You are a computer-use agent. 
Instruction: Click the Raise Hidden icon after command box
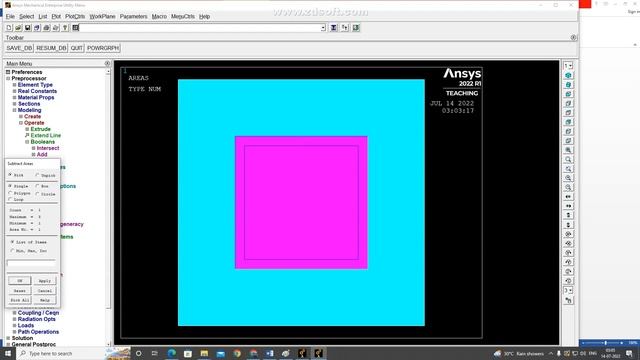(x=334, y=28)
